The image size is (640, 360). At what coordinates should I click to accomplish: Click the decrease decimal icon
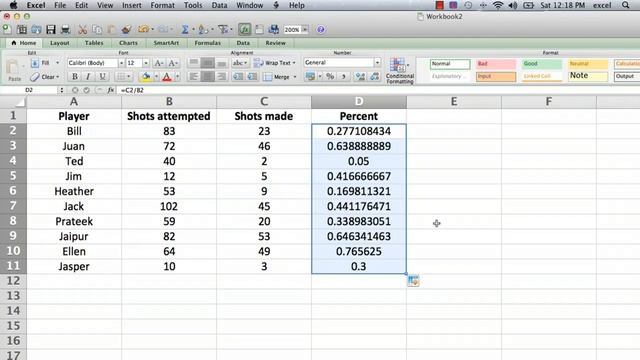tap(375, 76)
